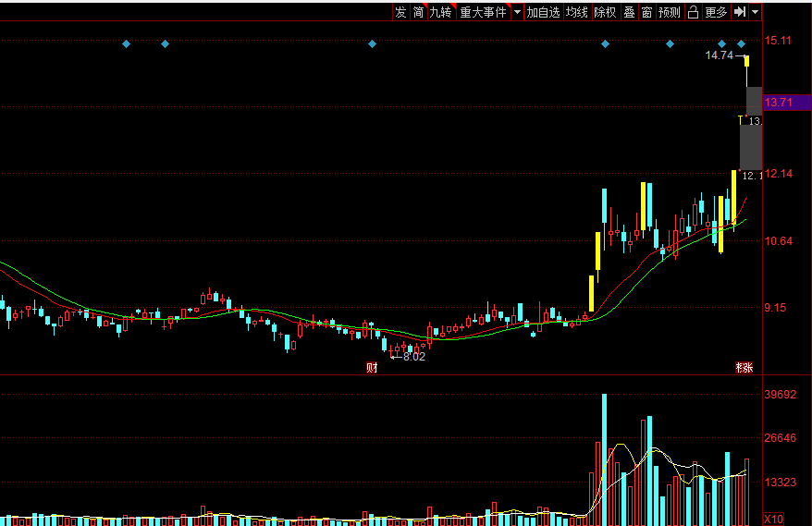Click the 10.64 price axis label
Viewport: 812px width, 526px height.
click(779, 240)
